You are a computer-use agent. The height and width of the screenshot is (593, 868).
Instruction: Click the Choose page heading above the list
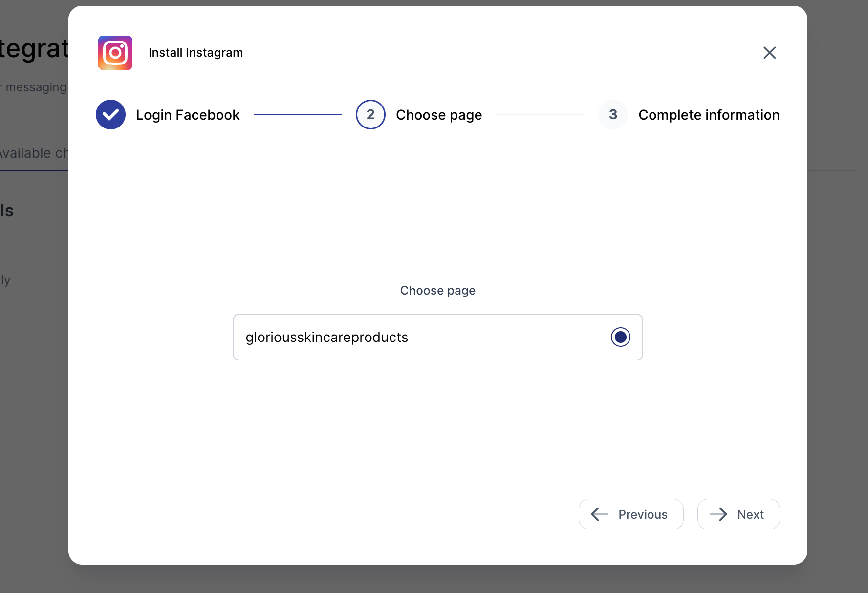[x=437, y=291]
